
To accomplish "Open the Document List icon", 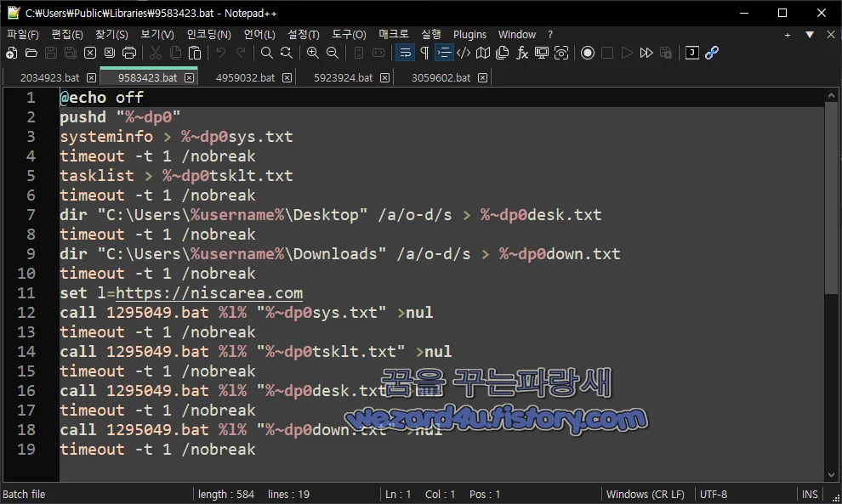I will (x=503, y=53).
